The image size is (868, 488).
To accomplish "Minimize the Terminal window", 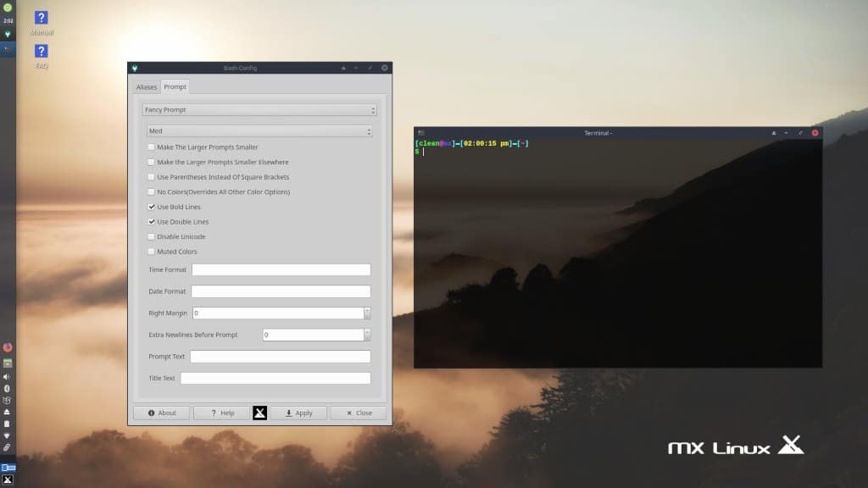I will pos(787,133).
